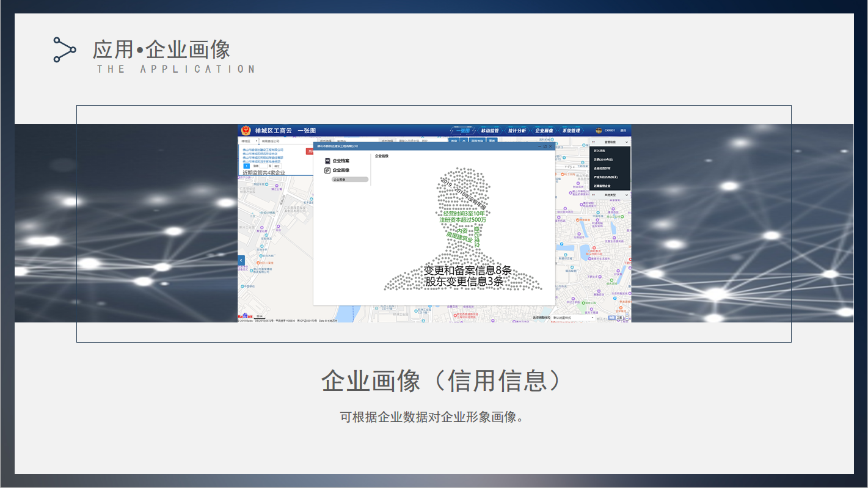Click the description text 可根据企业数据对企业形象画像。
The image size is (868, 488).
pyautogui.click(x=432, y=417)
